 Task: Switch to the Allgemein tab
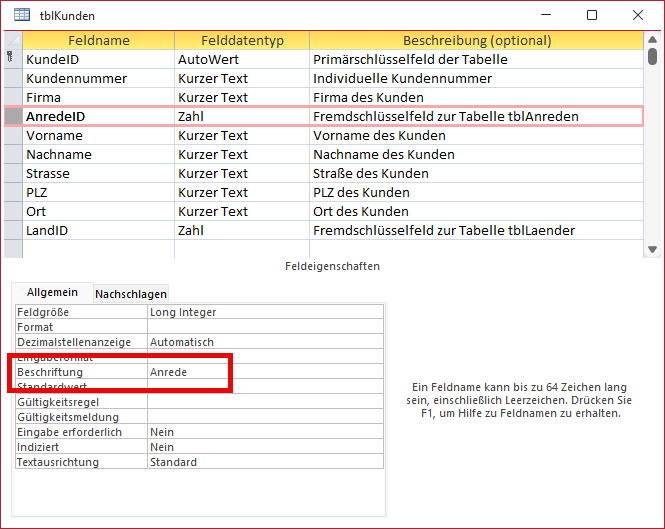coord(52,292)
